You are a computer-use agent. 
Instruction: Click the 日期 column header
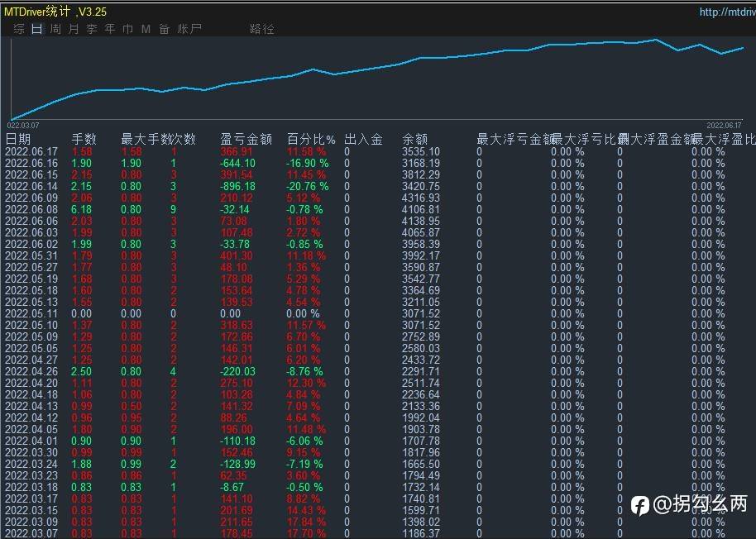18,139
